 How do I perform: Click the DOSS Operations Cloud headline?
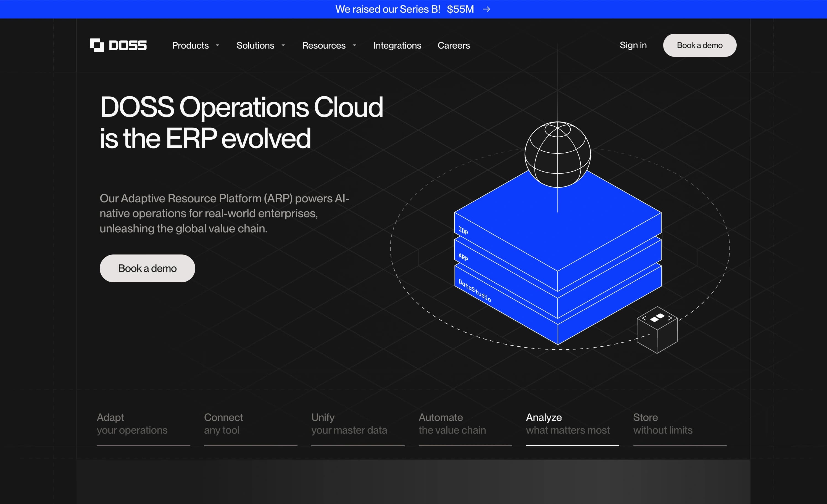click(241, 122)
